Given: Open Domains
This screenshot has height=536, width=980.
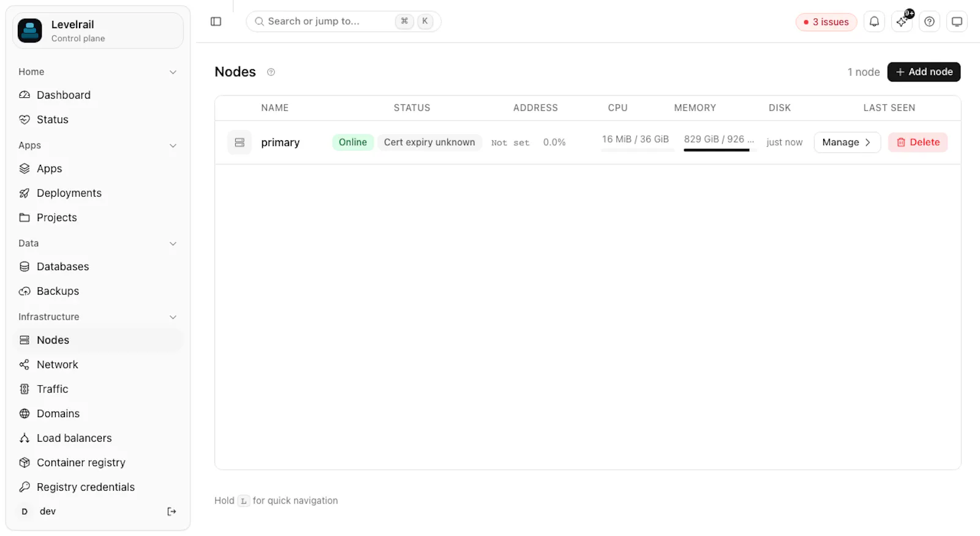Looking at the screenshot, I should (98, 413).
